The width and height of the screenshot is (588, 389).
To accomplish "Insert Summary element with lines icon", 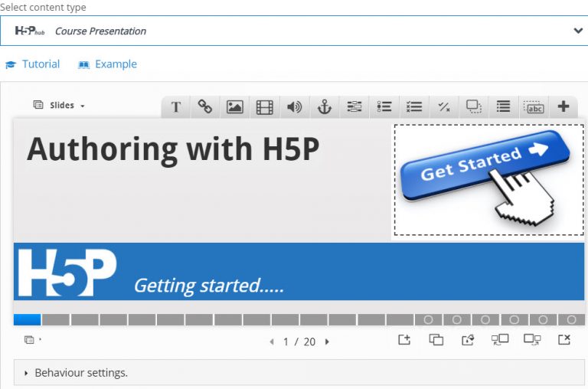I will tap(503, 107).
